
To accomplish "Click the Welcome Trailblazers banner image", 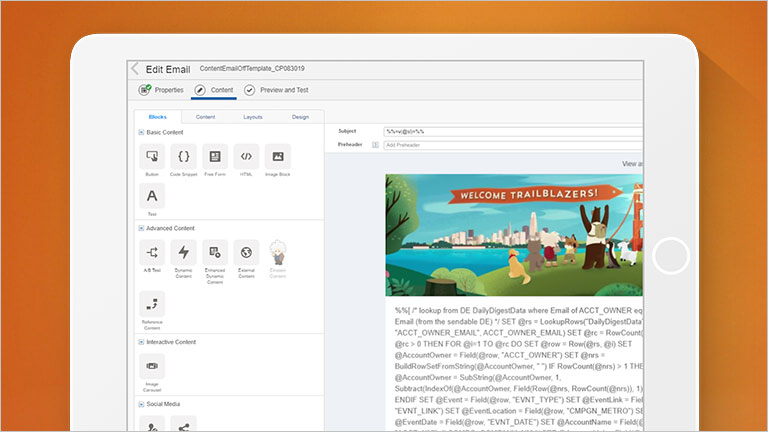I will [x=514, y=235].
